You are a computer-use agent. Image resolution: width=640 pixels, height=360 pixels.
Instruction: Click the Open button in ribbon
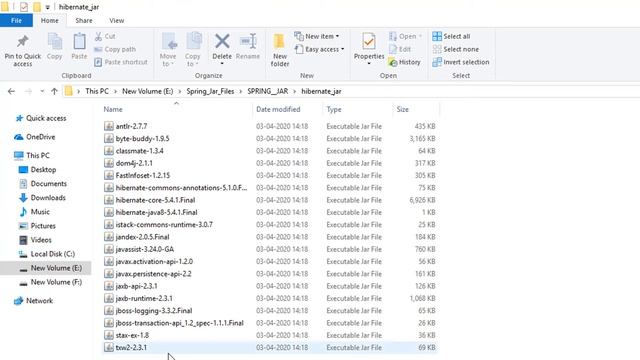[x=405, y=36]
